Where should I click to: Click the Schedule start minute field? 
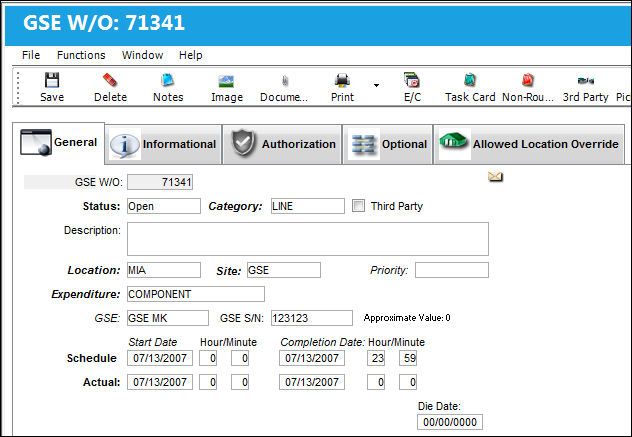pos(240,358)
